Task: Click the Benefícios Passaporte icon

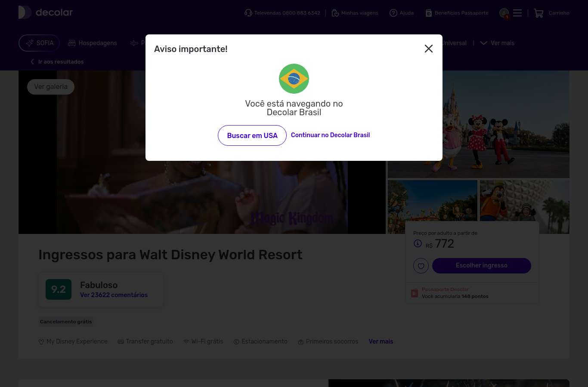Action: pos(429,13)
